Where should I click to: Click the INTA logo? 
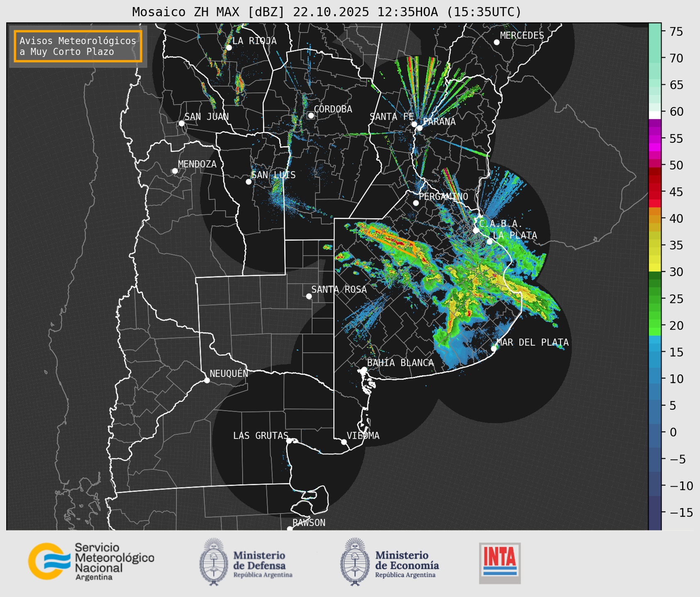pyautogui.click(x=500, y=563)
